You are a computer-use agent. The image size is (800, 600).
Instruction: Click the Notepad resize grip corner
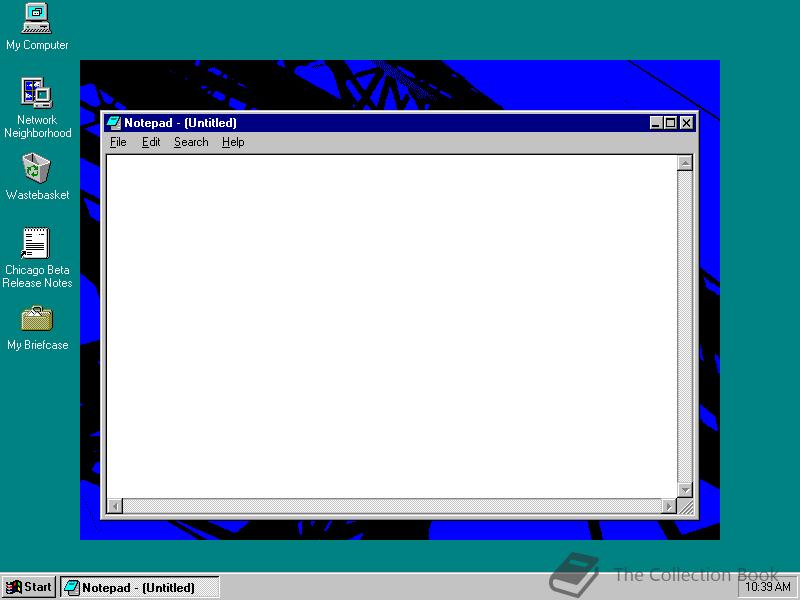point(686,507)
